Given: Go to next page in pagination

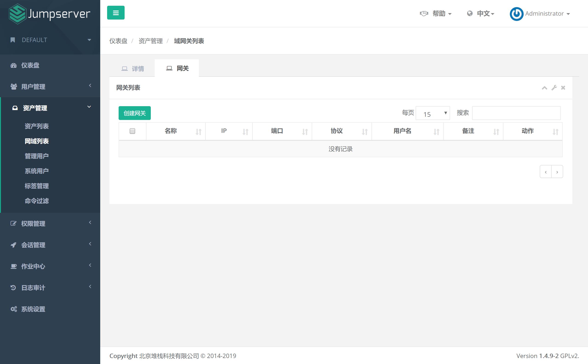Looking at the screenshot, I should tap(557, 172).
